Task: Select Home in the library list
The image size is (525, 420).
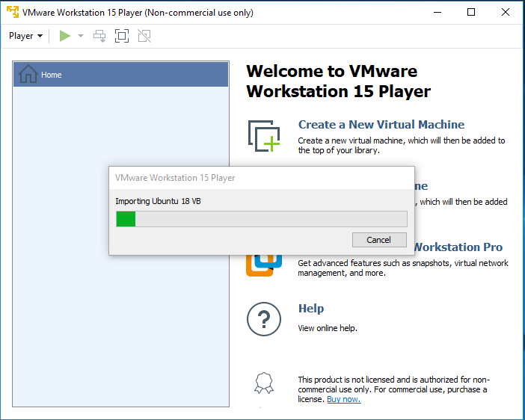Action: click(x=121, y=75)
